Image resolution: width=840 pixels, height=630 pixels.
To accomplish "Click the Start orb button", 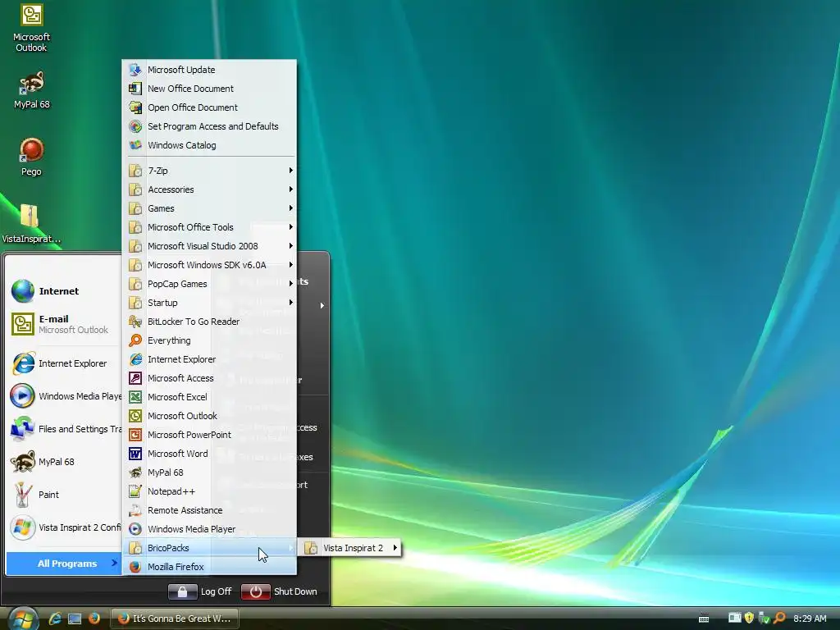I will 23,619.
